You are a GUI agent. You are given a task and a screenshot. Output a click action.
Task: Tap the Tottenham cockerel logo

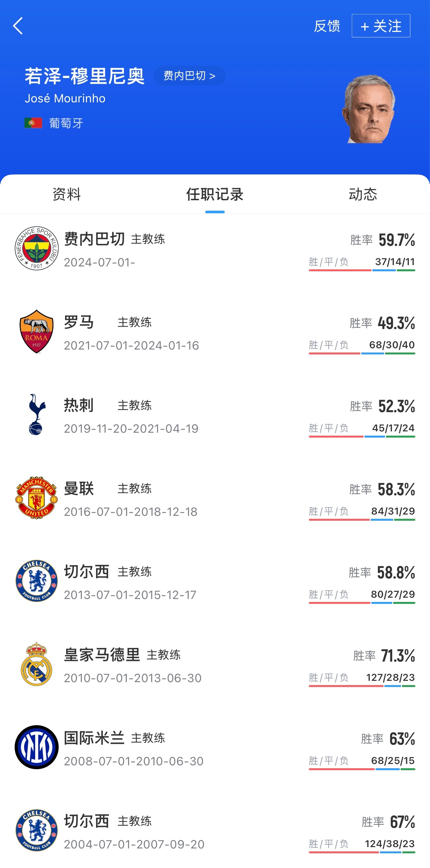point(37,414)
